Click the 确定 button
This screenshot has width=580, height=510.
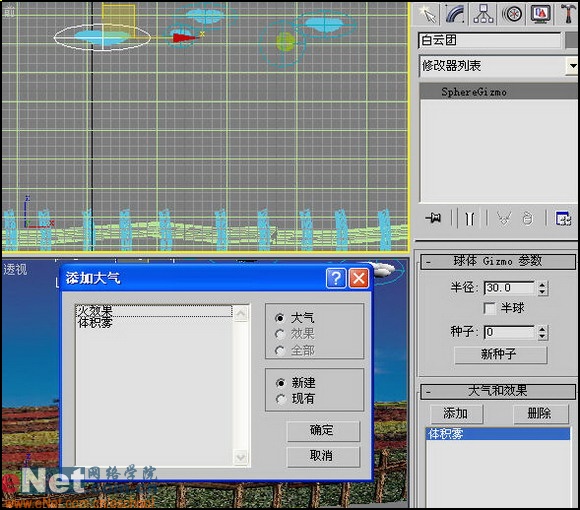coord(323,430)
